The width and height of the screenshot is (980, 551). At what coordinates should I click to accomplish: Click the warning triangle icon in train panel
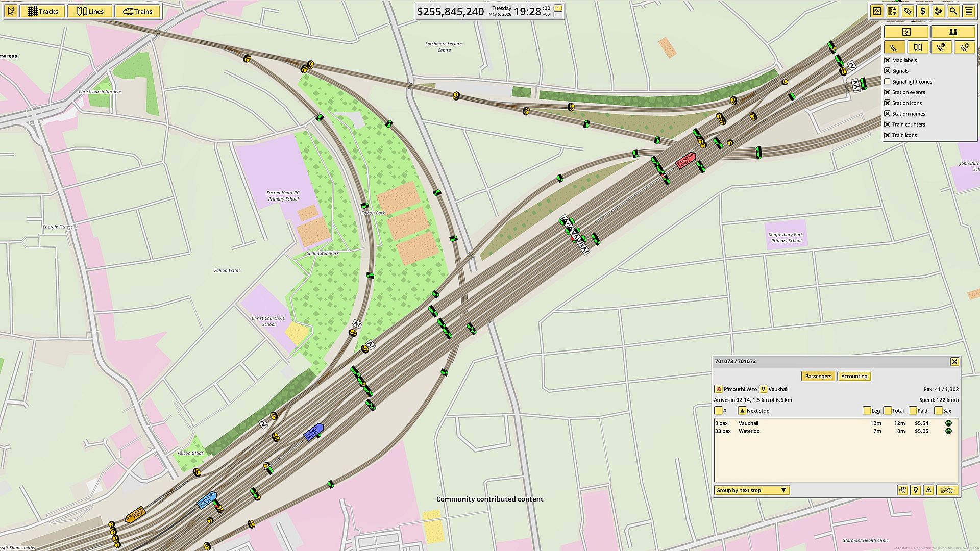tap(929, 490)
